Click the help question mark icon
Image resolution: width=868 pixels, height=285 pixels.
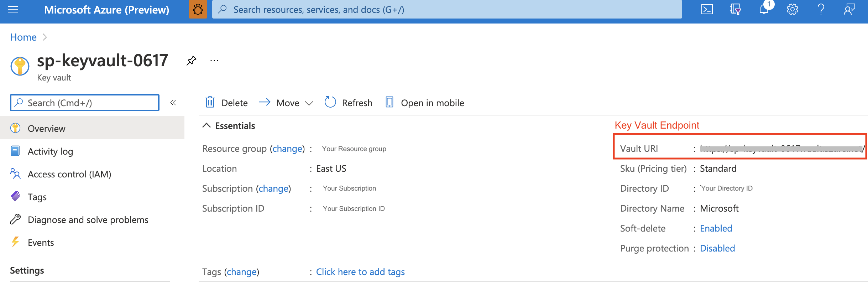pos(821,10)
